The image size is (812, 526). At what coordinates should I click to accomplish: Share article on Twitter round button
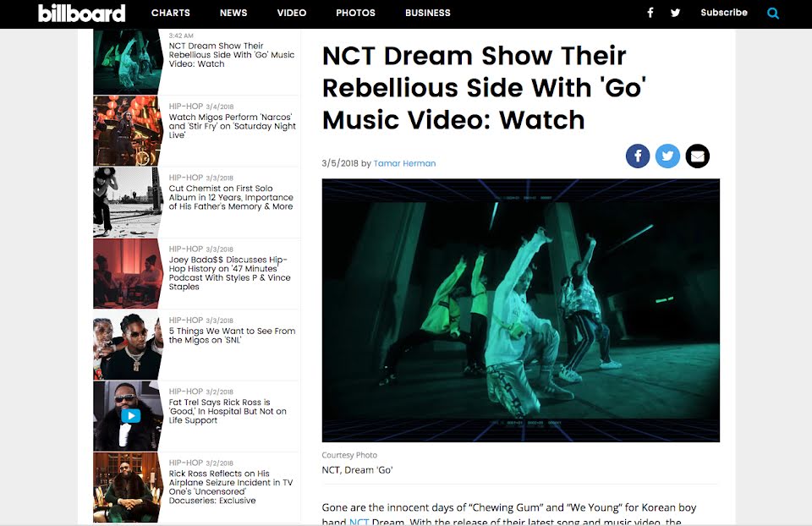[667, 156]
